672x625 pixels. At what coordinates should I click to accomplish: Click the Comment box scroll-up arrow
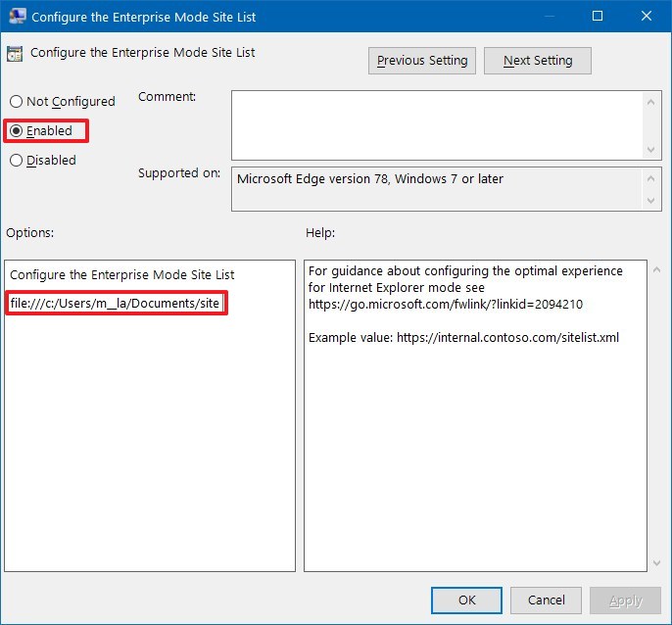[x=650, y=102]
